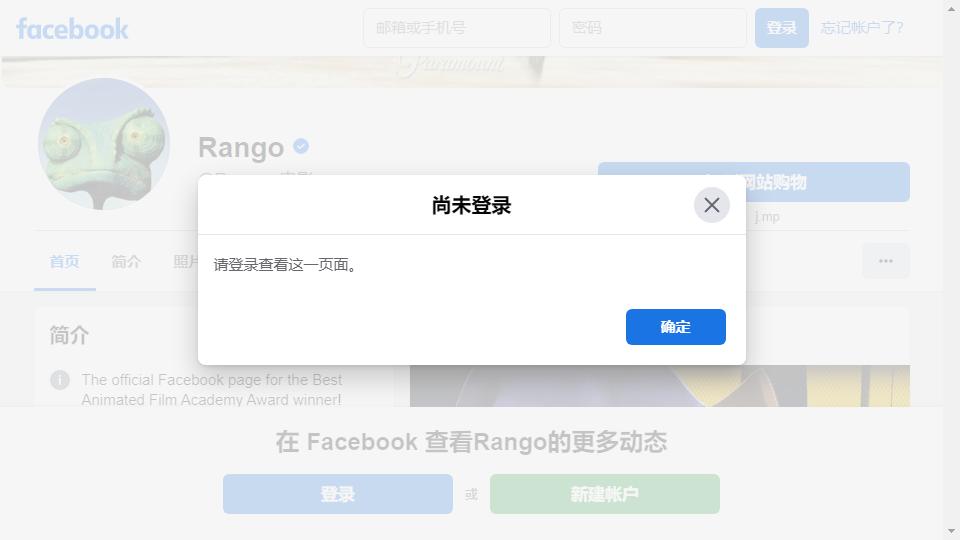Focus the 邮箱或手机号 input field
The width and height of the screenshot is (960, 540).
457,28
